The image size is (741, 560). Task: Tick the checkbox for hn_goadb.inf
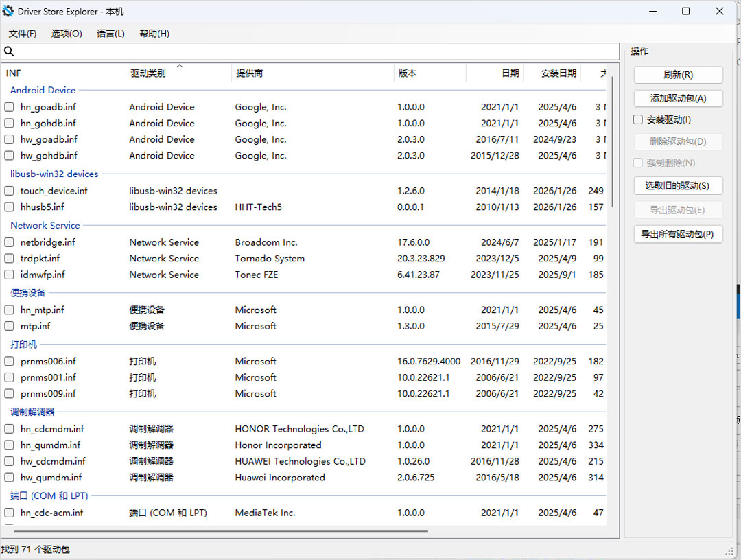tap(10, 107)
